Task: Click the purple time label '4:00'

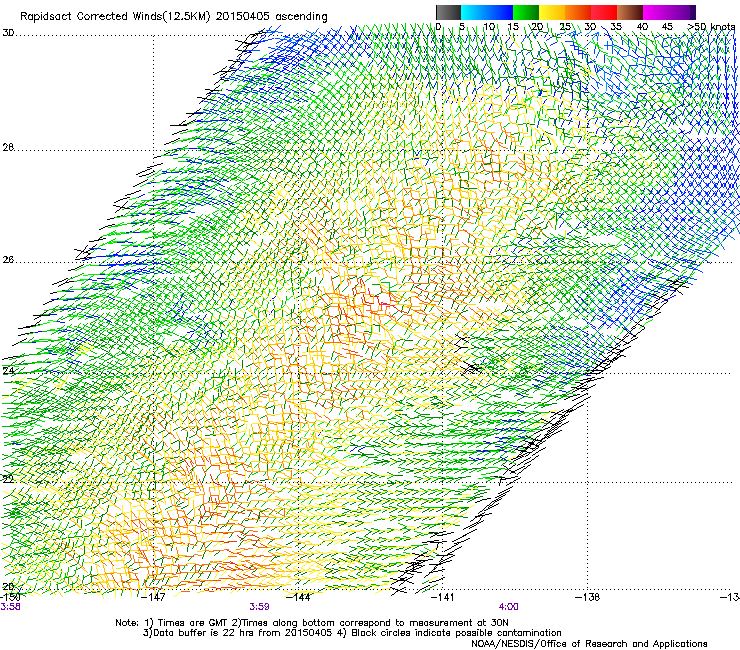Action: point(509,607)
